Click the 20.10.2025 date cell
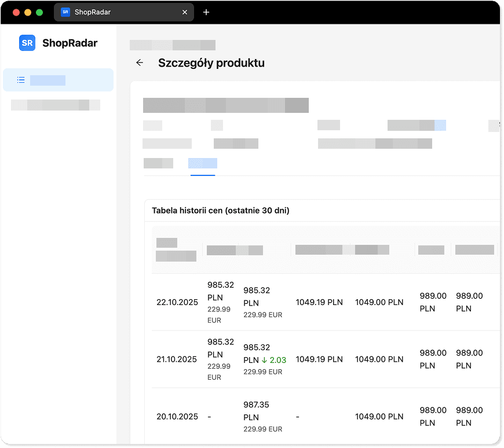The height and width of the screenshot is (448, 504). click(x=177, y=417)
